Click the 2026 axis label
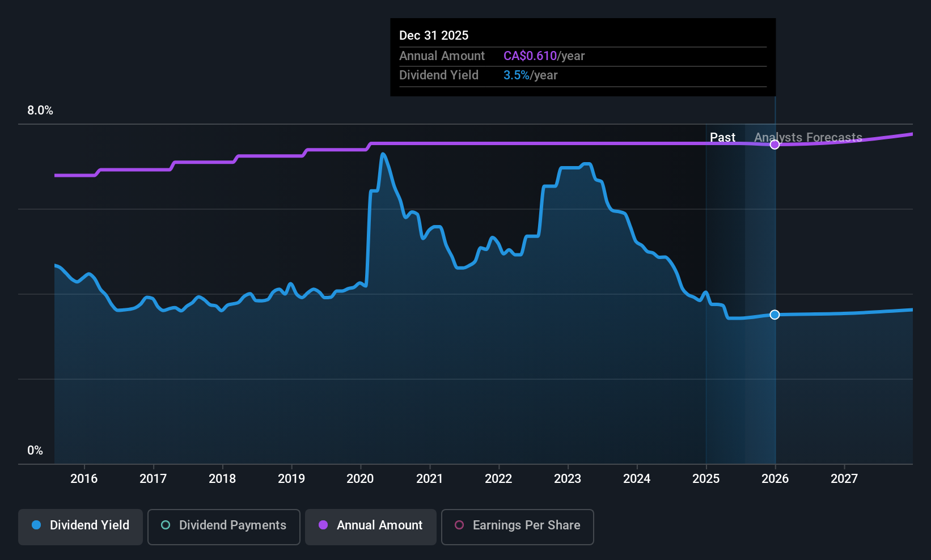 click(x=775, y=478)
